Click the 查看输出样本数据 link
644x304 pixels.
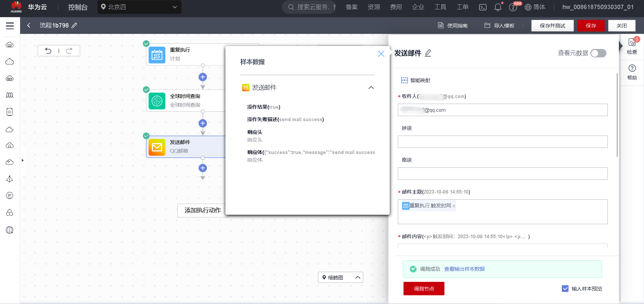pos(464,269)
